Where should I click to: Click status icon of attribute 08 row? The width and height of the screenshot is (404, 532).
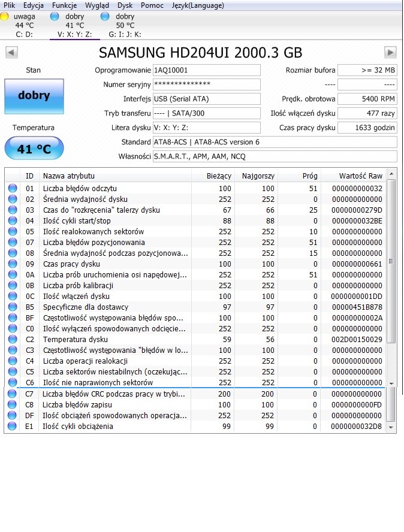[13, 253]
